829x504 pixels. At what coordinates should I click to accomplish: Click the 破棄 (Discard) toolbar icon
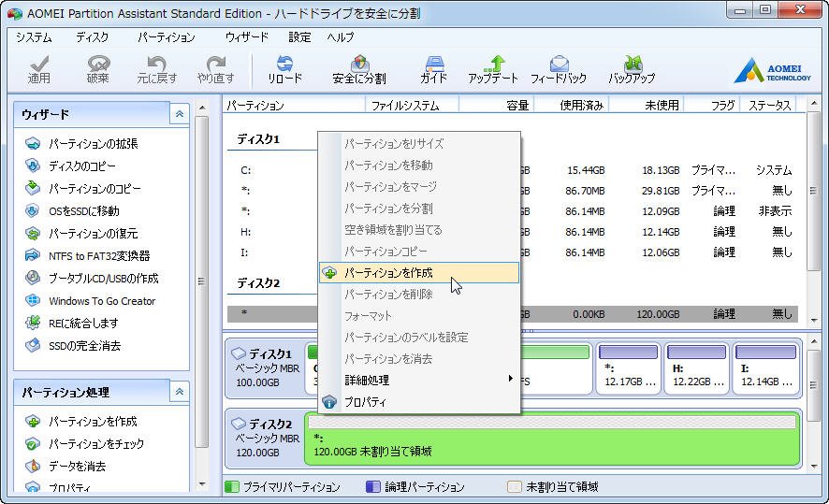(98, 70)
